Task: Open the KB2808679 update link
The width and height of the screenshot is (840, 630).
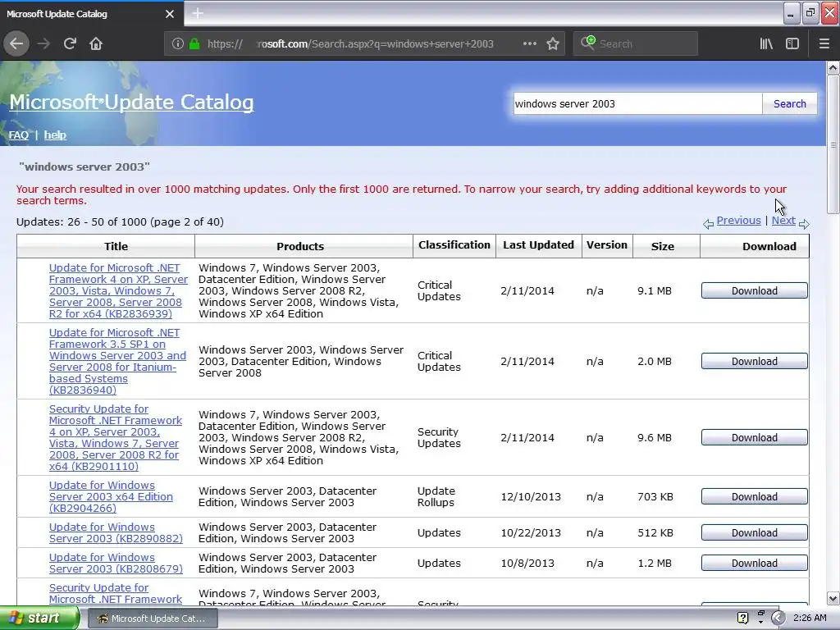Action: click(x=116, y=564)
